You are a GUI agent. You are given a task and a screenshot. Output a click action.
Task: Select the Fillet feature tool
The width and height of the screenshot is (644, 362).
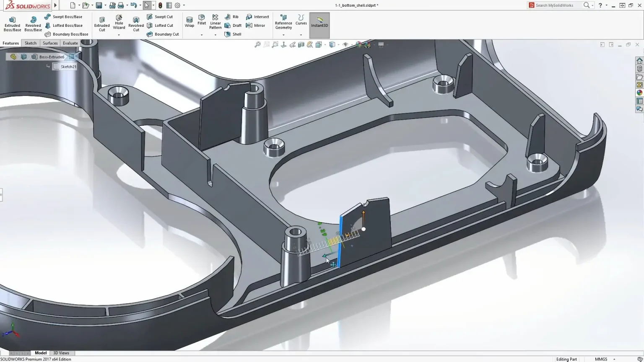(x=202, y=21)
